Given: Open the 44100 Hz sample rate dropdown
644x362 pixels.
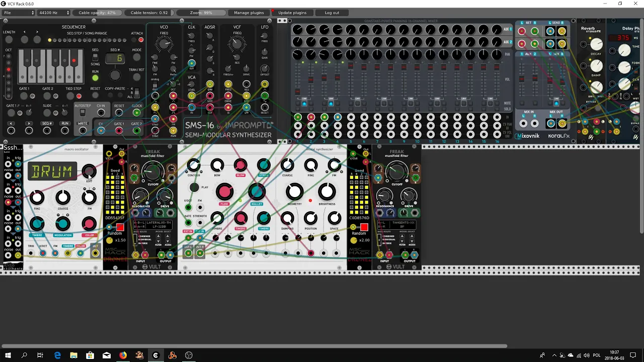Looking at the screenshot, I should pyautogui.click(x=54, y=13).
